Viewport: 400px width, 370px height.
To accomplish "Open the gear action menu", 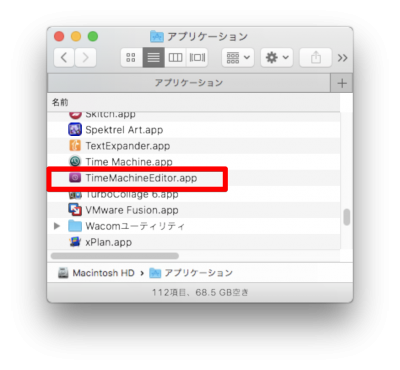I will tap(277, 58).
